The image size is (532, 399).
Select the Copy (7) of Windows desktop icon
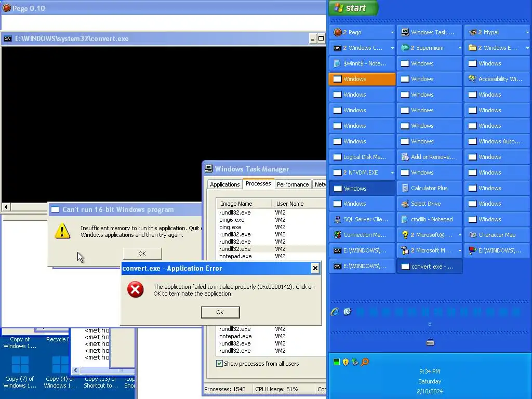tap(20, 371)
